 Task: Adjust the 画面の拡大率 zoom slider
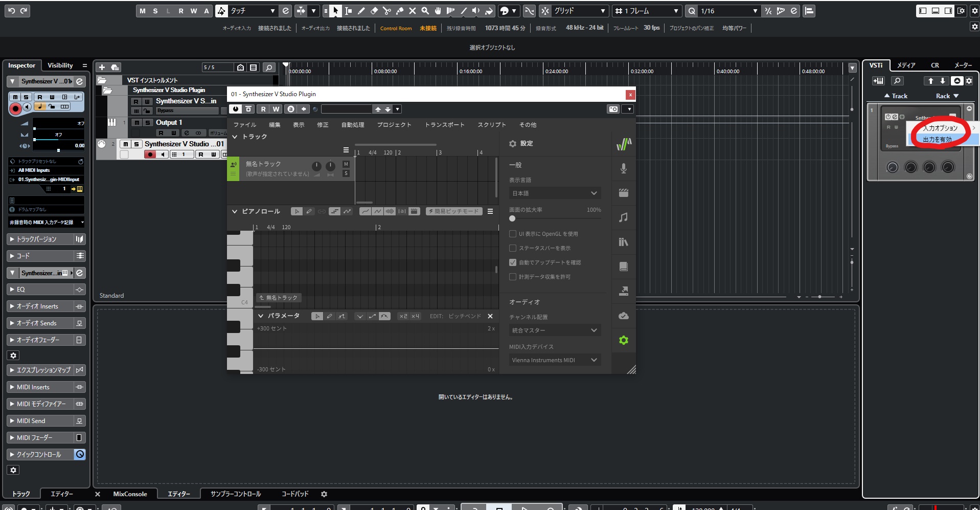click(x=512, y=218)
